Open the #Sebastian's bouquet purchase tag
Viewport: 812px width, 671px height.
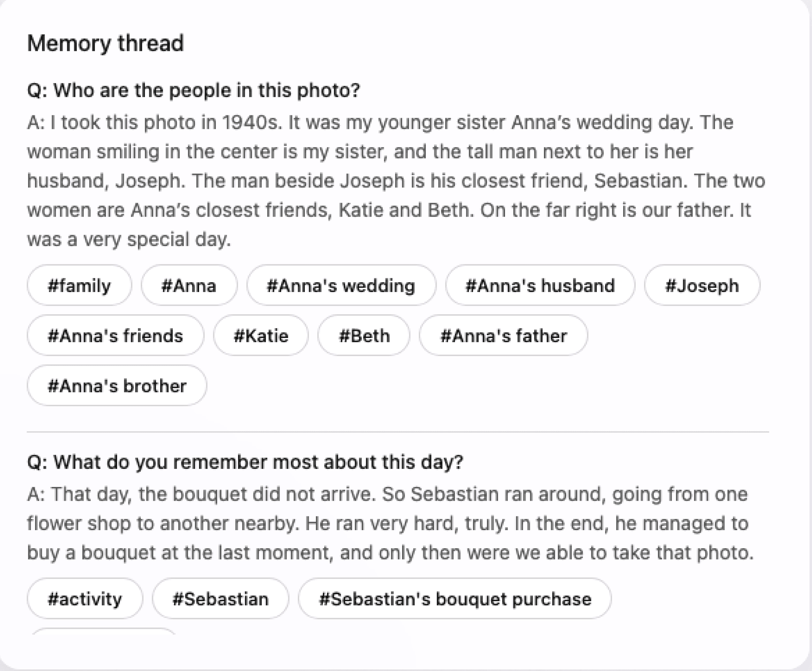[x=455, y=598]
